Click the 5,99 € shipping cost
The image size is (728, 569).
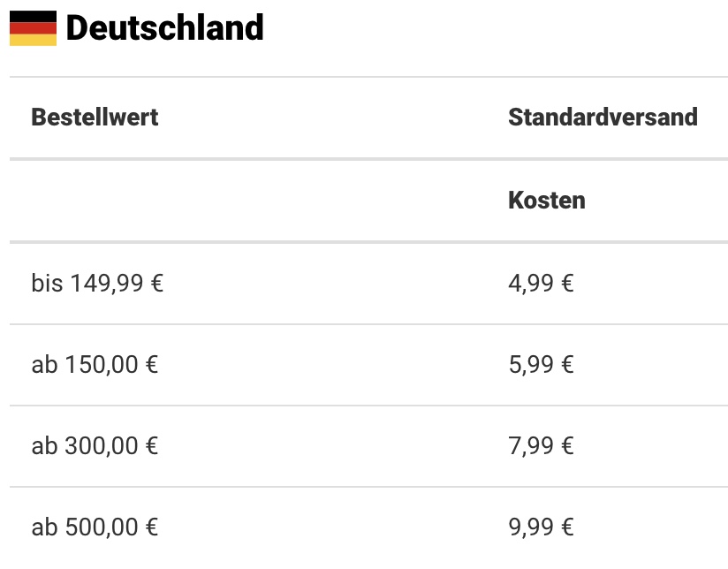pyautogui.click(x=541, y=364)
